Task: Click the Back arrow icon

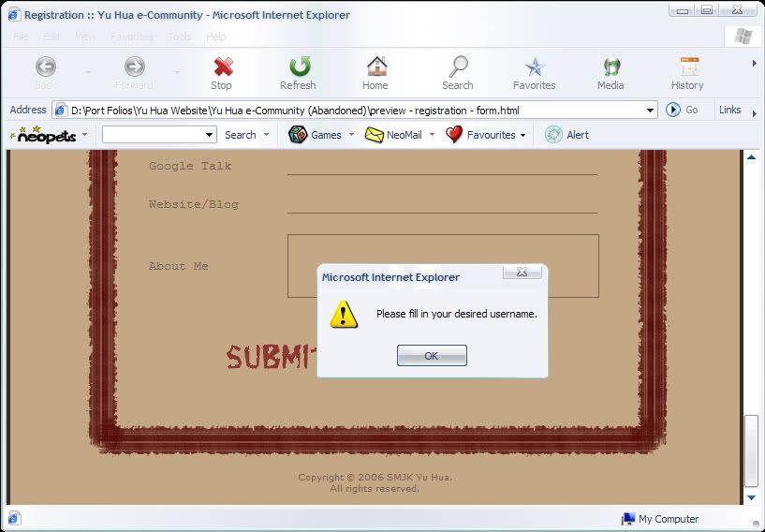Action: coord(45,66)
